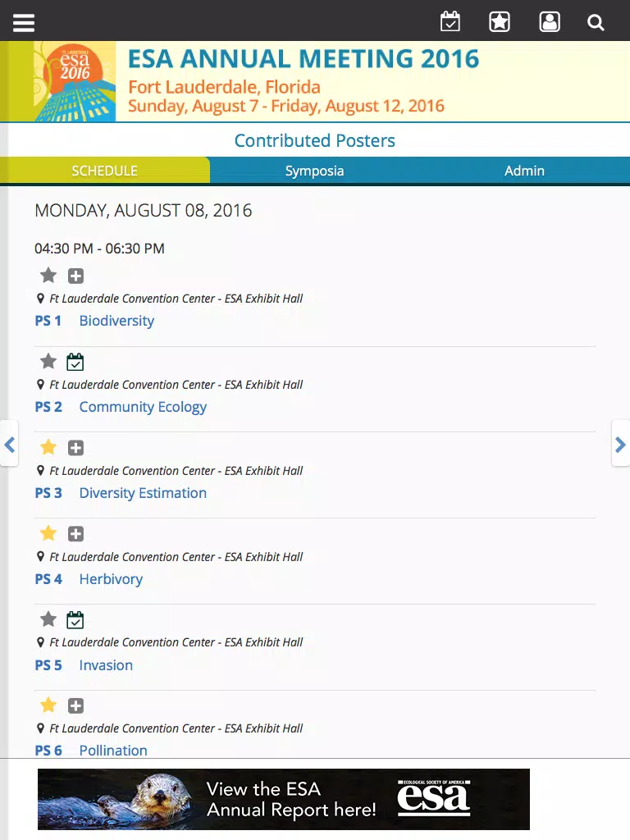Open the user profile icon in top bar
Image resolution: width=630 pixels, height=840 pixels.
click(550, 22)
